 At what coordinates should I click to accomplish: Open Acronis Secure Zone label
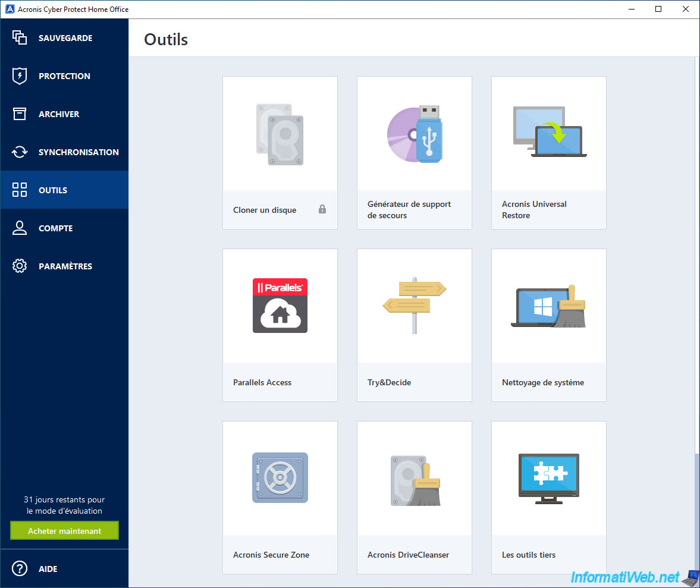(271, 555)
